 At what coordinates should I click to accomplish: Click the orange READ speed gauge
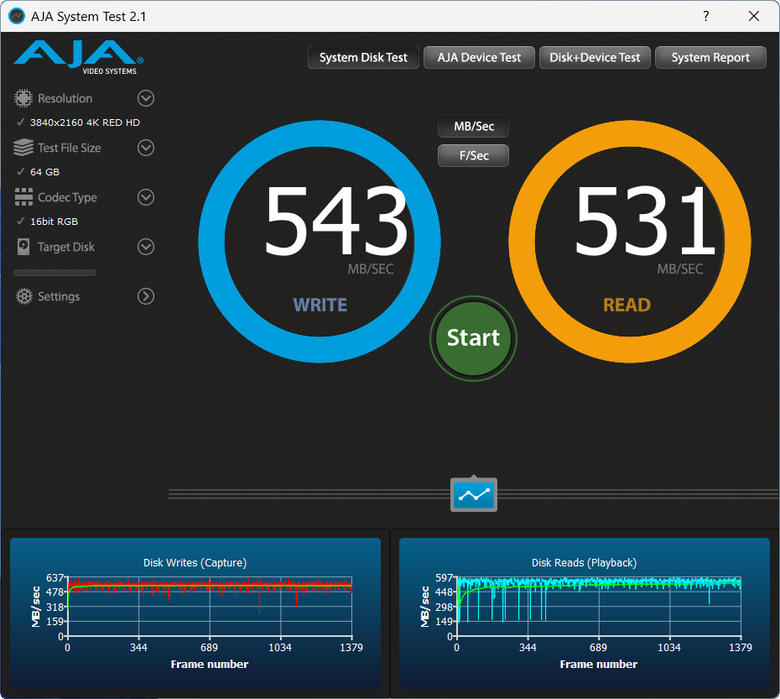pos(630,241)
